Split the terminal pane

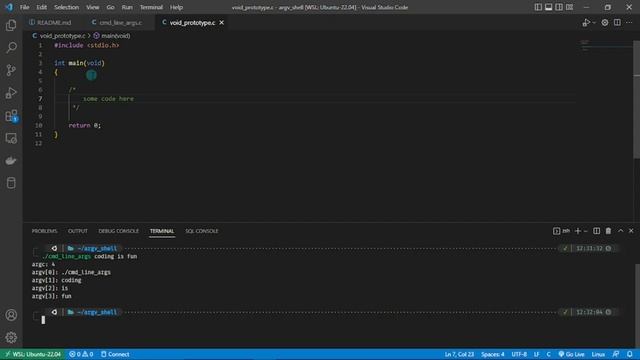596,231
